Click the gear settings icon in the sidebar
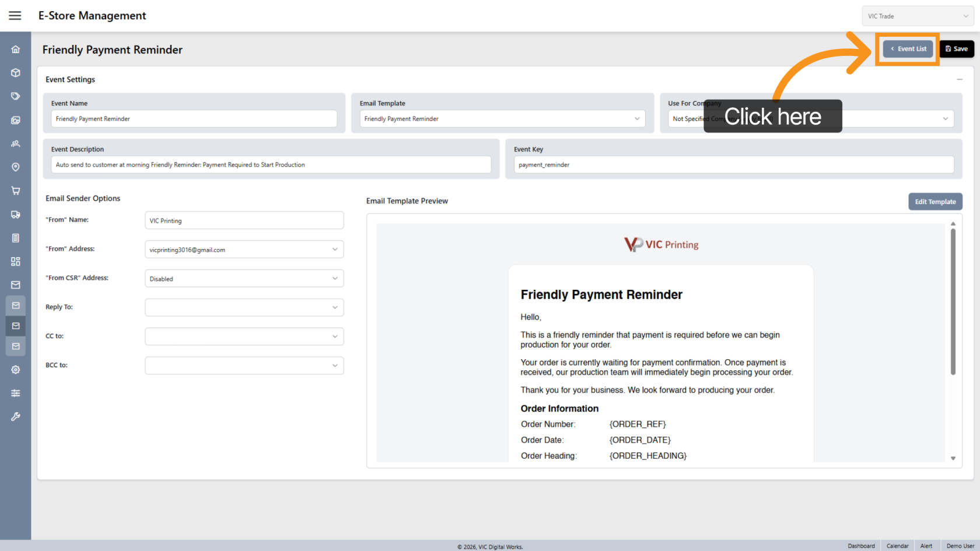 (16, 370)
